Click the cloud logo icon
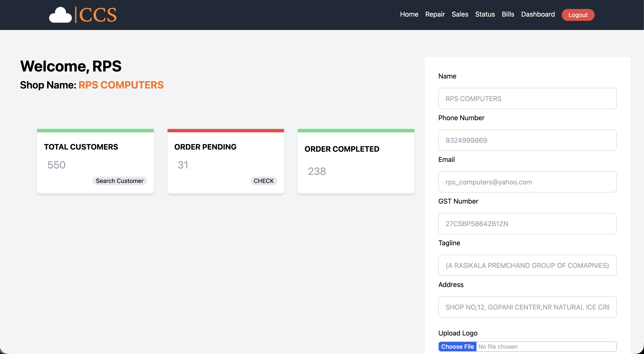Viewport: 644px width, 354px height. click(60, 15)
